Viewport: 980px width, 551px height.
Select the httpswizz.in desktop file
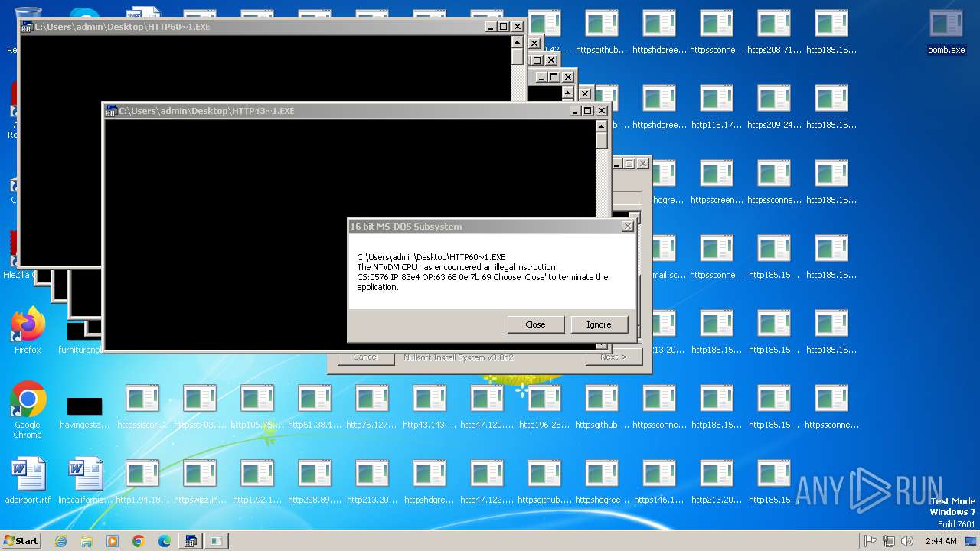pyautogui.click(x=200, y=482)
